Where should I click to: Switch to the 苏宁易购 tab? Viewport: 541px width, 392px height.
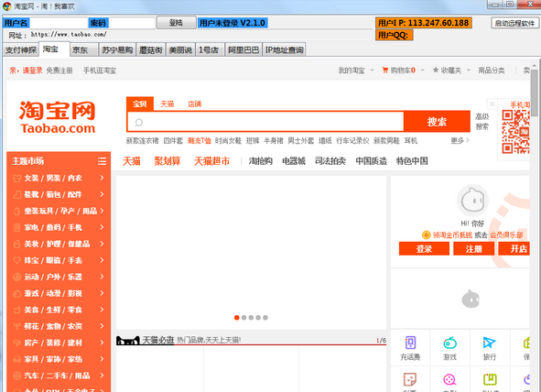click(117, 50)
